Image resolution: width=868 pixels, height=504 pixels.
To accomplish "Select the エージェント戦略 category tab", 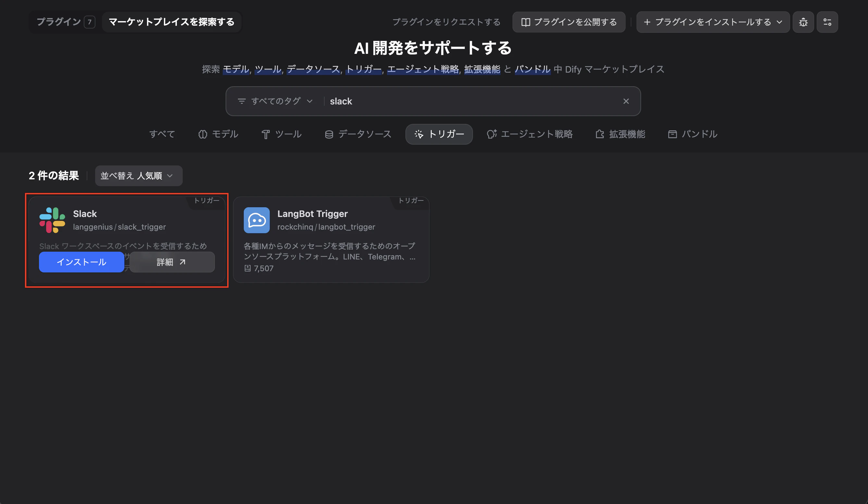I will pyautogui.click(x=530, y=134).
